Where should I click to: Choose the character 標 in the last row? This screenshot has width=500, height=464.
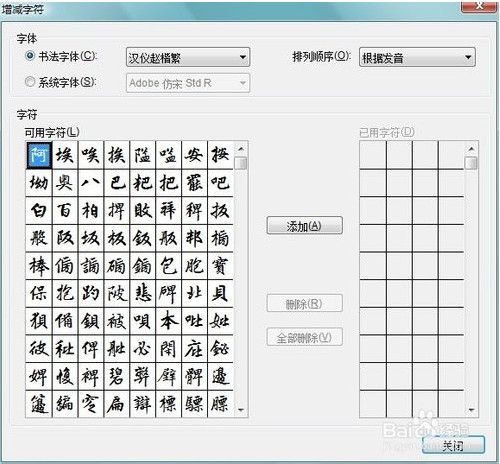tap(168, 404)
